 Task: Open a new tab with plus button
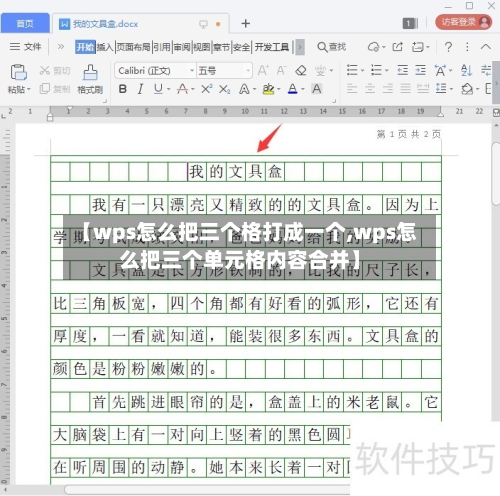246,23
